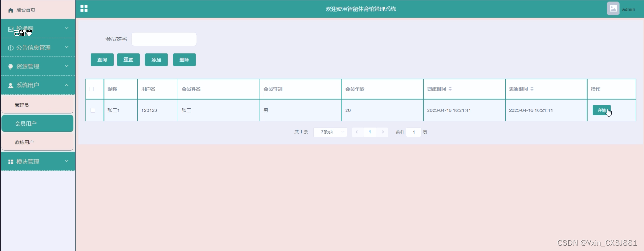Focus the 会员姓名 search field
This screenshot has height=251, width=644.
tap(164, 39)
